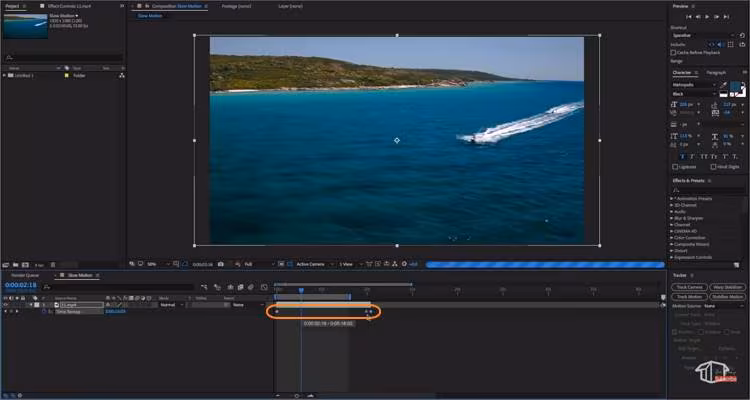Enable the Ligatures checkbox

tap(675, 167)
